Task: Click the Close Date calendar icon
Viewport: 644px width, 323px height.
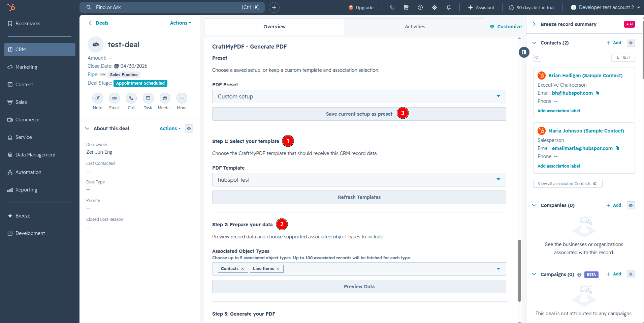Action: pyautogui.click(x=117, y=66)
